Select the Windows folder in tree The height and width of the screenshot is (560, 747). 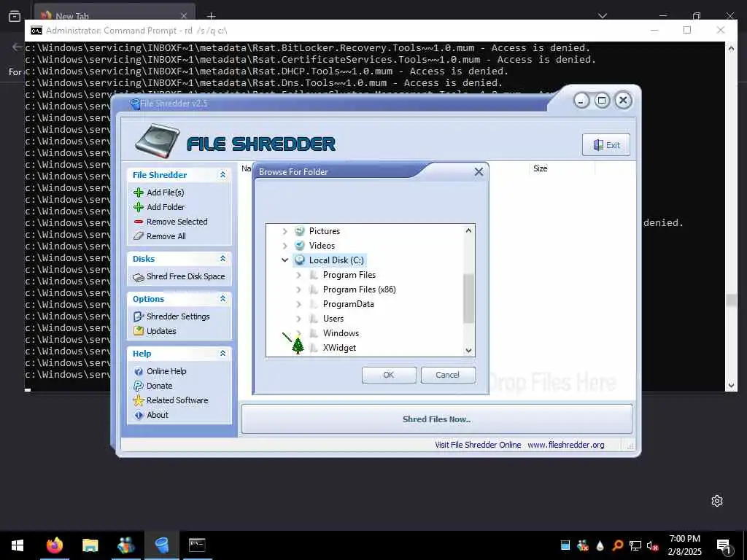[x=341, y=333]
